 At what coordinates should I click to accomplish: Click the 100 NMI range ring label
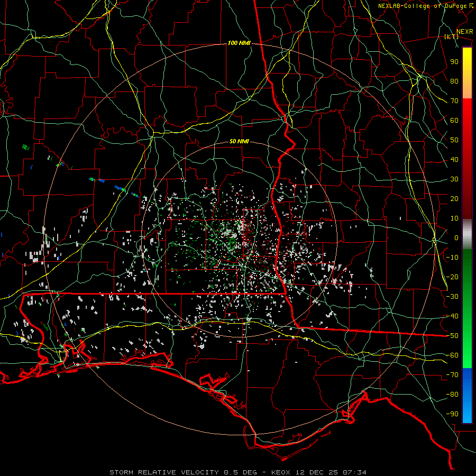239,43
